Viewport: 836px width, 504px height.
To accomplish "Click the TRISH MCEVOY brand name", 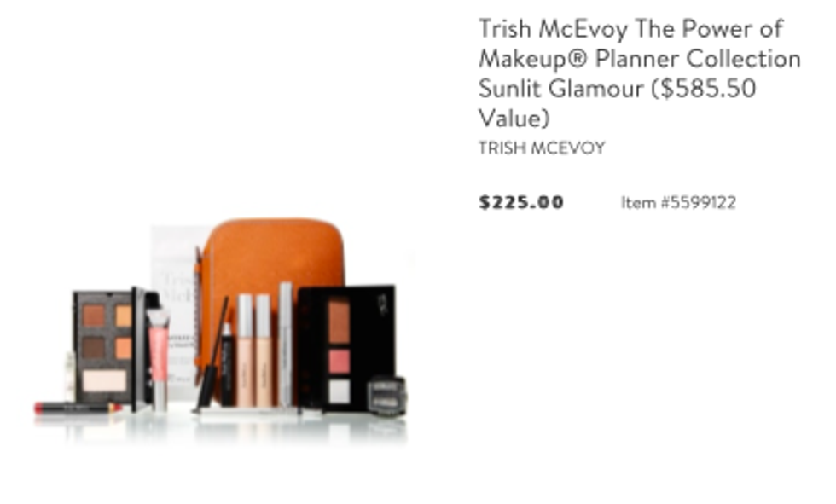I will [x=542, y=148].
